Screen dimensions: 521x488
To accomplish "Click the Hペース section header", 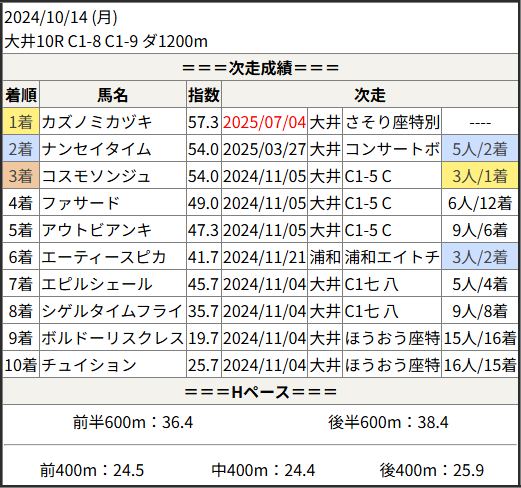I will [x=260, y=392].
